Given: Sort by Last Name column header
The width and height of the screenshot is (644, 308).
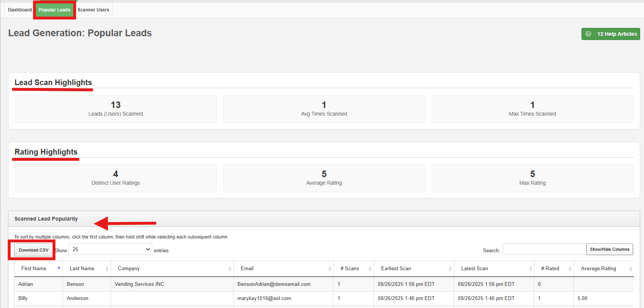Looking at the screenshot, I should coord(82,269).
